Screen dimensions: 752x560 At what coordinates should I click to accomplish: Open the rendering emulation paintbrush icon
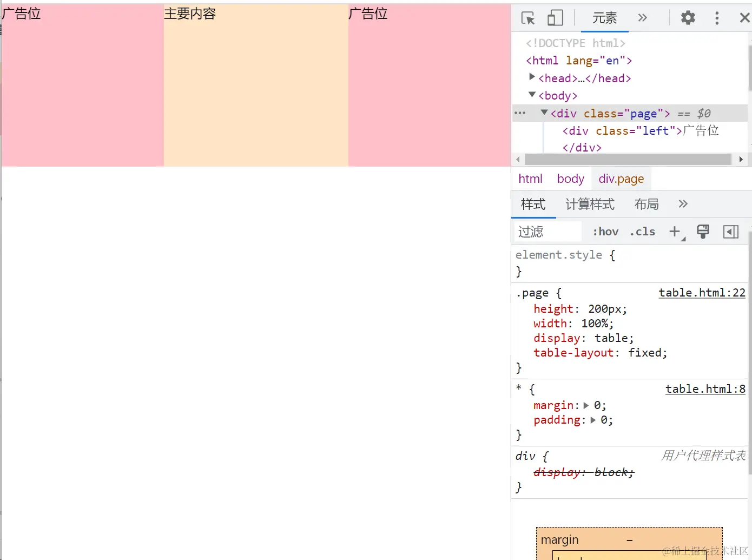point(703,232)
